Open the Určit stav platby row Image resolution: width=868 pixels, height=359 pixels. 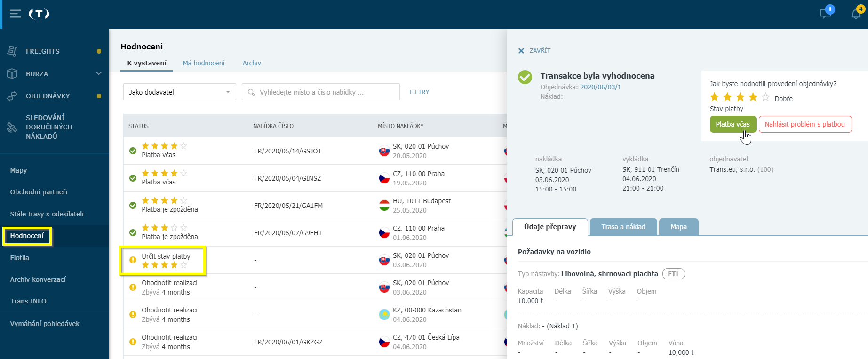click(x=315, y=260)
